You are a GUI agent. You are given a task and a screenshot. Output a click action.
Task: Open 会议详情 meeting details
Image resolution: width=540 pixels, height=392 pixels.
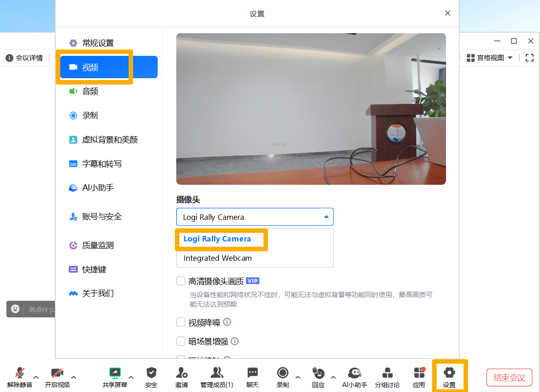[x=24, y=58]
